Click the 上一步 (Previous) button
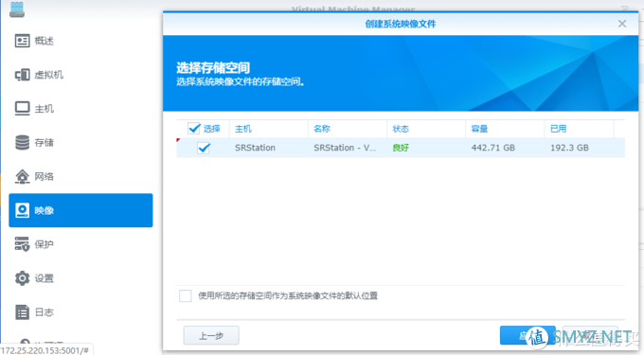This screenshot has width=644, height=355. click(211, 336)
